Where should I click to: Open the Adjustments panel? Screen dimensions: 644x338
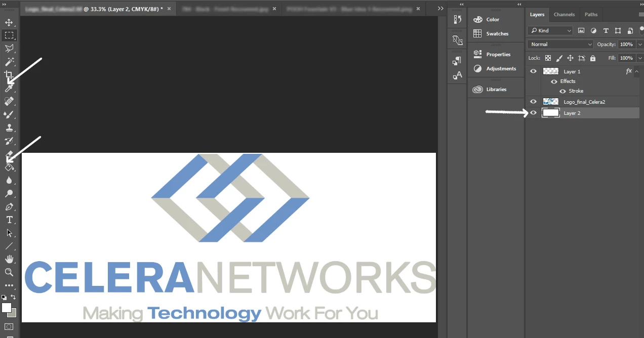[x=494, y=69]
